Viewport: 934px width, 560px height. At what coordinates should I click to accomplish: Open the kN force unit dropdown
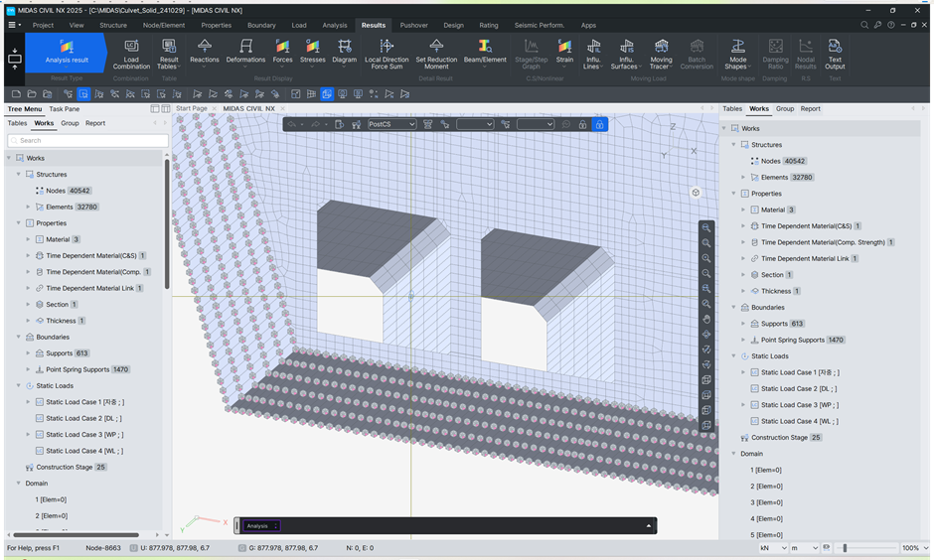click(773, 548)
